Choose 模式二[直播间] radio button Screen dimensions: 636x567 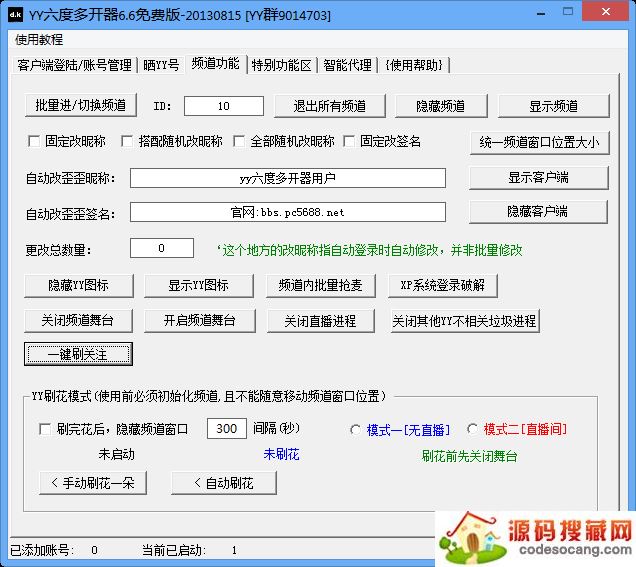473,429
